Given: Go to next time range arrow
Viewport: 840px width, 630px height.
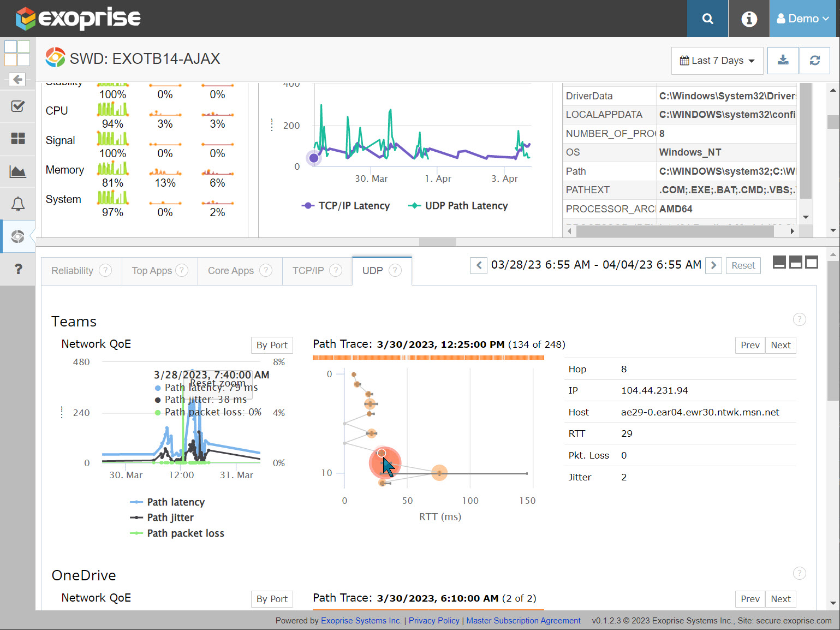Looking at the screenshot, I should 713,265.
